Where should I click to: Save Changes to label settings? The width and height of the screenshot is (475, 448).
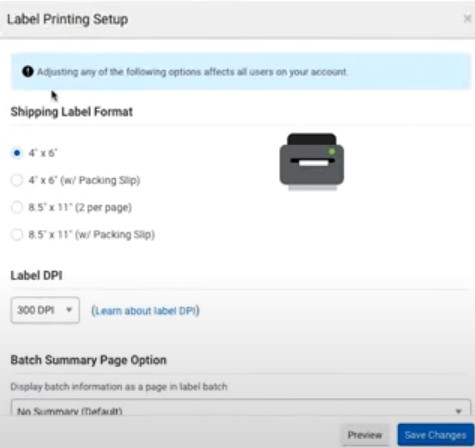(435, 435)
